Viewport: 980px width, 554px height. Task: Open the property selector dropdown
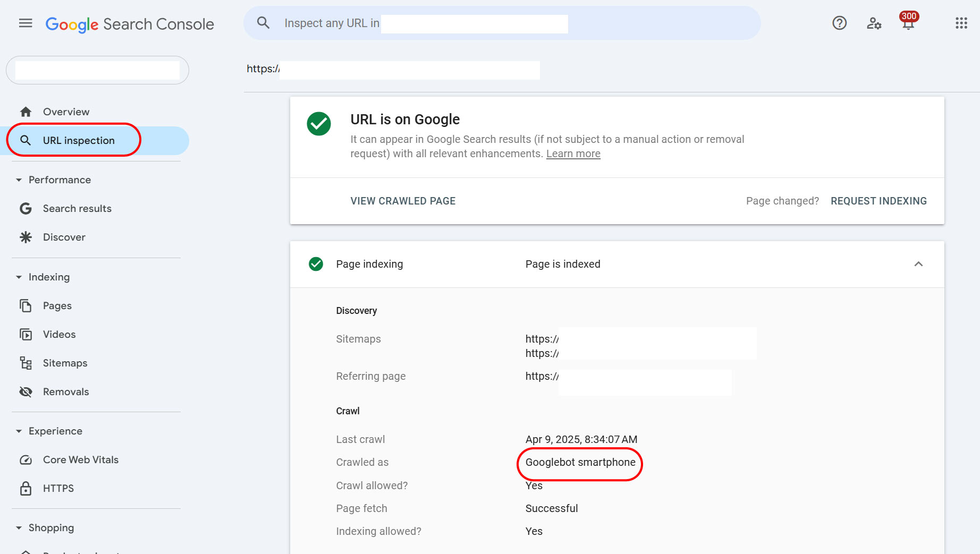[97, 70]
